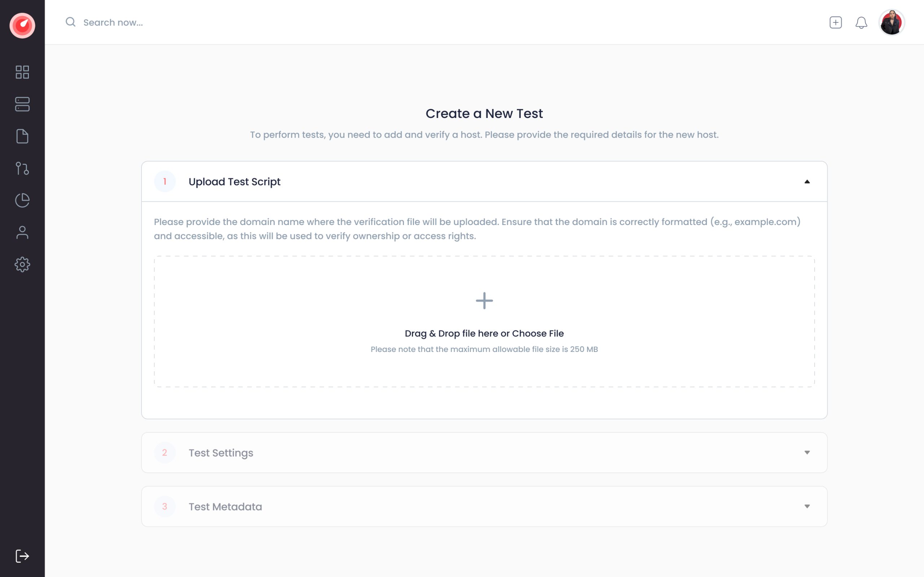Click the logout icon in the sidebar
924x577 pixels.
[x=22, y=556]
